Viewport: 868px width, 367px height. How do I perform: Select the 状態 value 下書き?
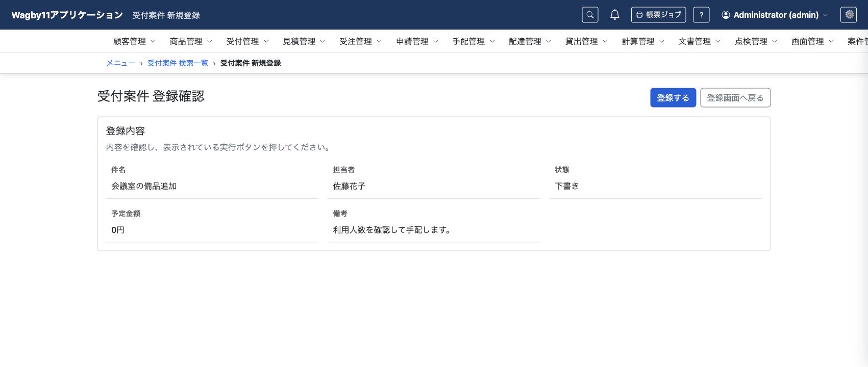[x=567, y=187]
